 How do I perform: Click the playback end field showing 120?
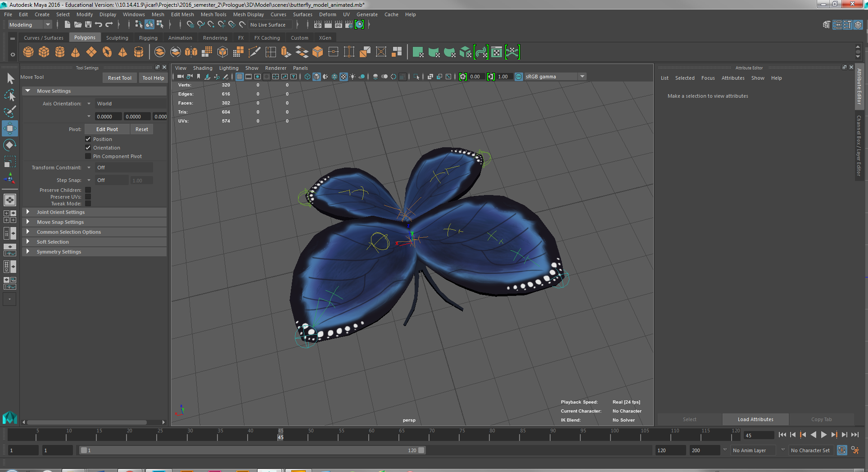[x=670, y=450]
